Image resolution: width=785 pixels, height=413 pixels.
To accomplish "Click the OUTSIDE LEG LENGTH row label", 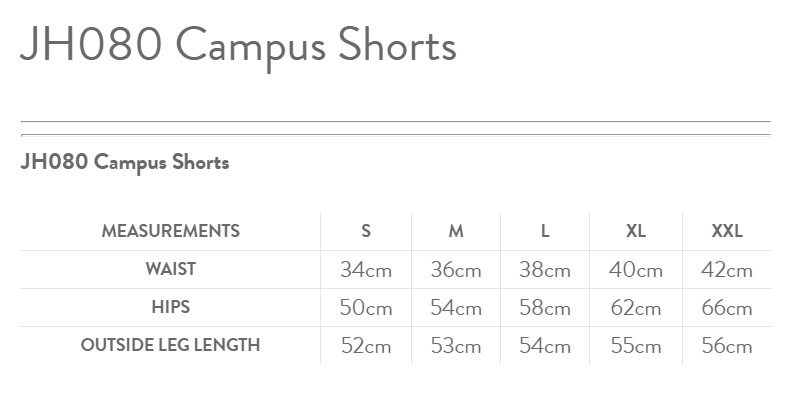I will coord(171,345).
